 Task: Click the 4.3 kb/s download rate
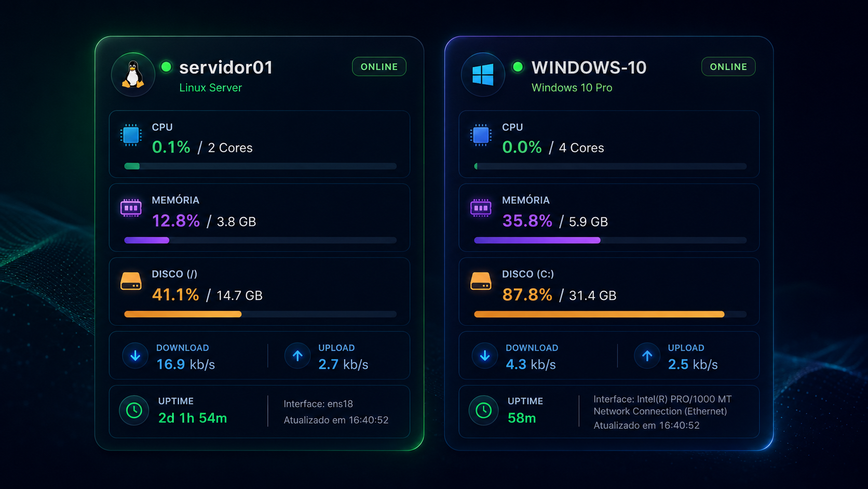pos(531,364)
